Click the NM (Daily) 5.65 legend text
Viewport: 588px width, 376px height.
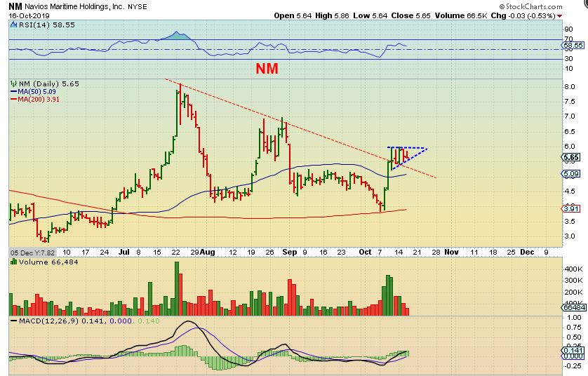coord(48,83)
